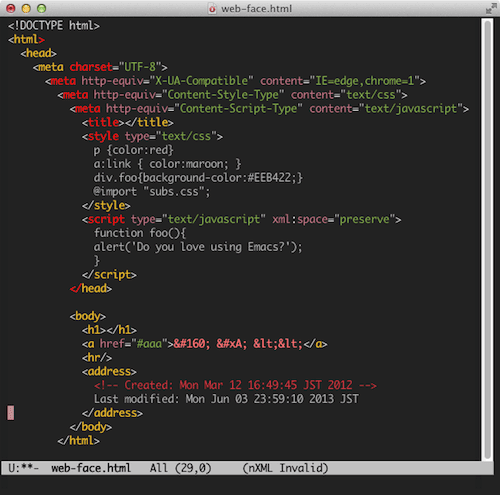Click the <title></title> line
Image resolution: width=500 pixels, height=495 pixels.
point(128,123)
